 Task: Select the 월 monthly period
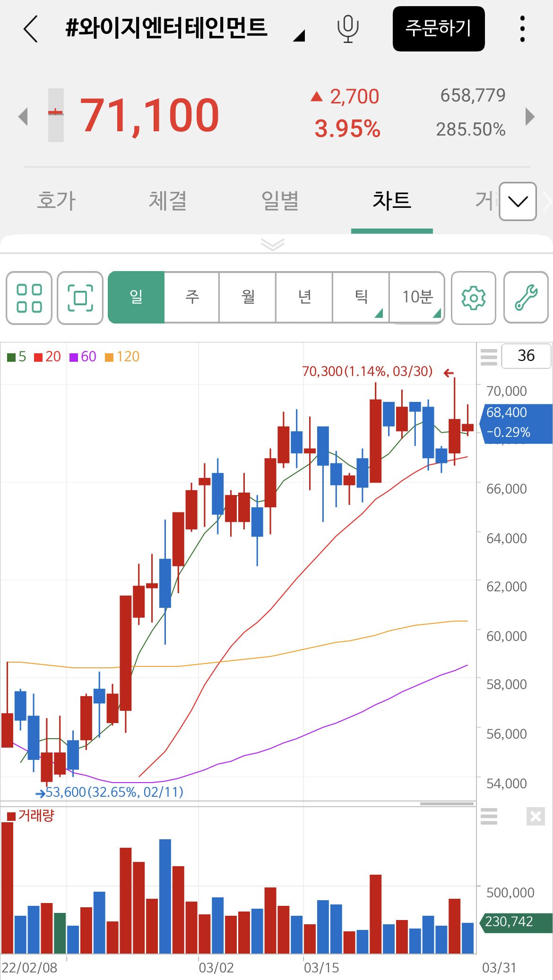(x=248, y=297)
